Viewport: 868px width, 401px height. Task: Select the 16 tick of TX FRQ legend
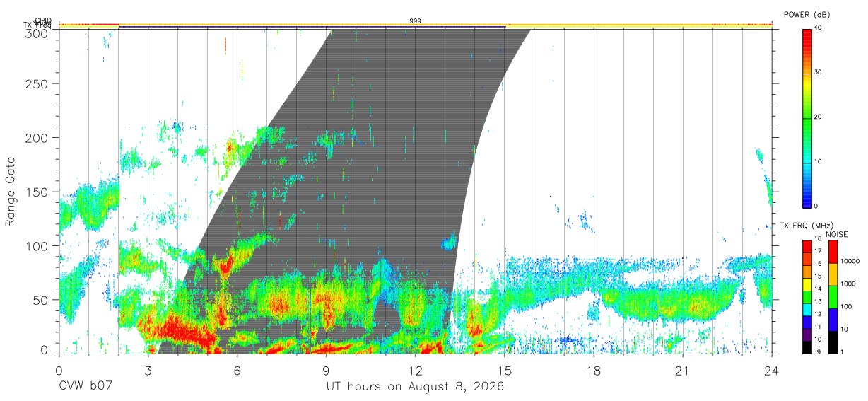[819, 264]
